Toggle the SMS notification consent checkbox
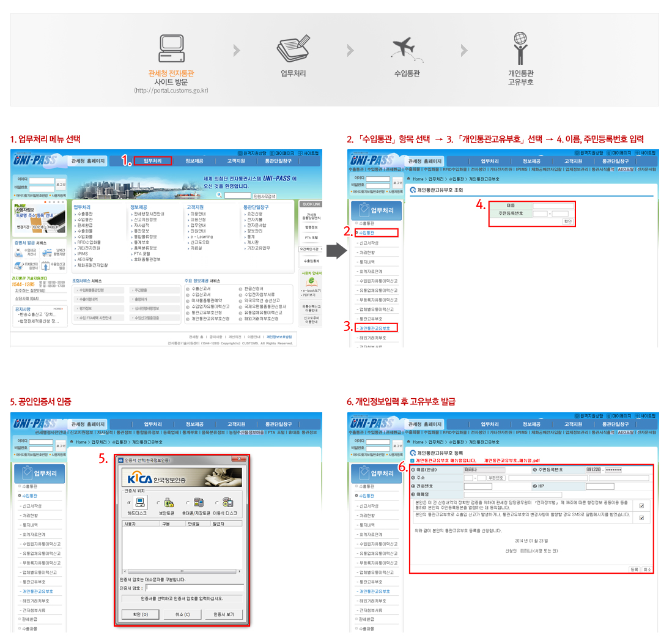 641,517
